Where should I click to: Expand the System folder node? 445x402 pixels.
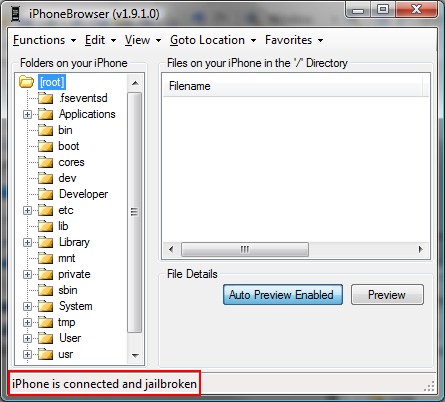tap(27, 306)
